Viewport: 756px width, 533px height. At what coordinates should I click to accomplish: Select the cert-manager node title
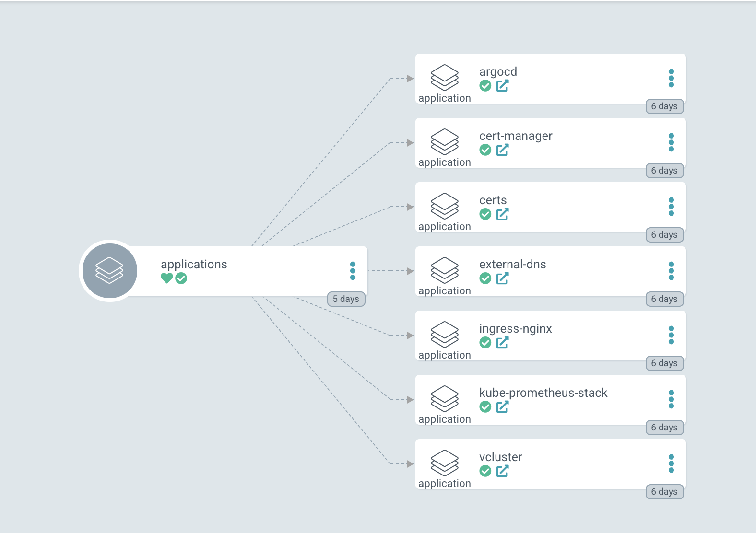point(516,136)
